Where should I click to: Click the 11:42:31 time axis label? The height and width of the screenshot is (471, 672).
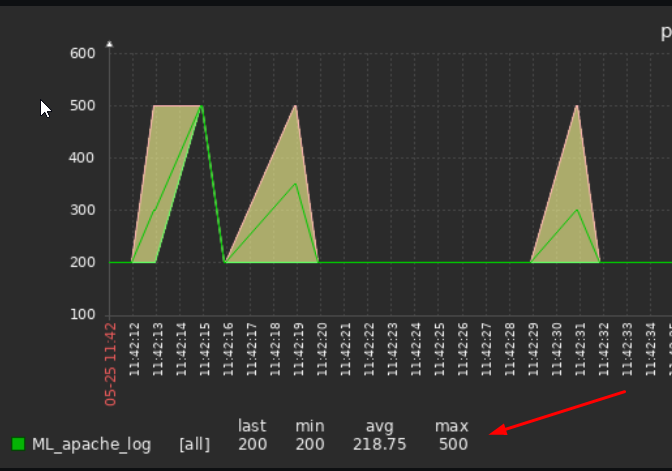pos(580,350)
